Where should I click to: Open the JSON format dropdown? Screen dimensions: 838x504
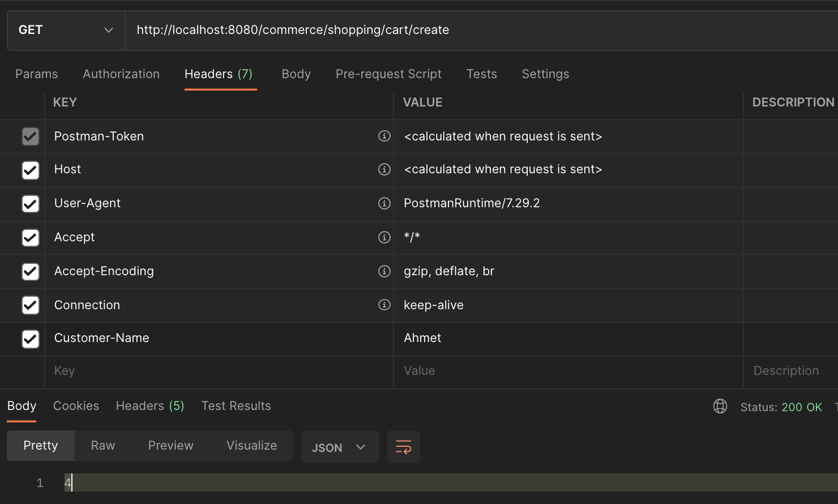(x=339, y=447)
